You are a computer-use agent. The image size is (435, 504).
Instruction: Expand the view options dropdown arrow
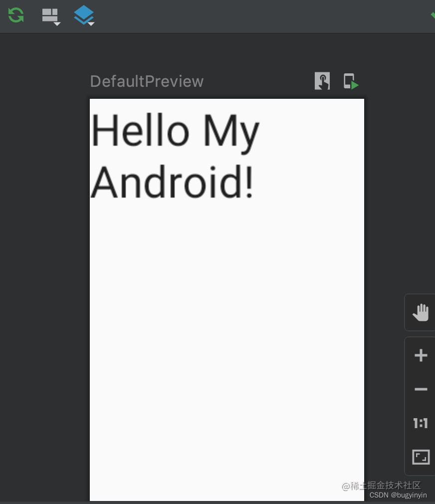pos(91,23)
